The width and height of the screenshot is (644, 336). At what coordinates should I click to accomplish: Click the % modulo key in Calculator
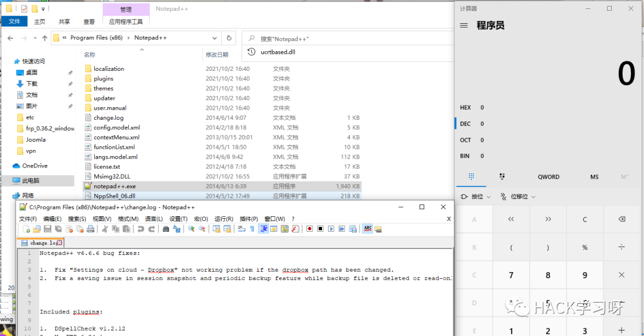click(x=585, y=247)
